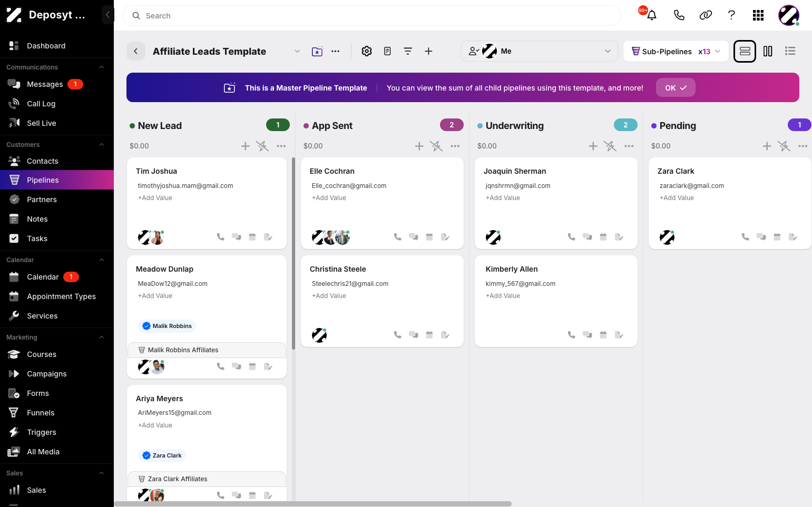
Task: Open more options next to pipeline title
Action: pyautogui.click(x=336, y=51)
